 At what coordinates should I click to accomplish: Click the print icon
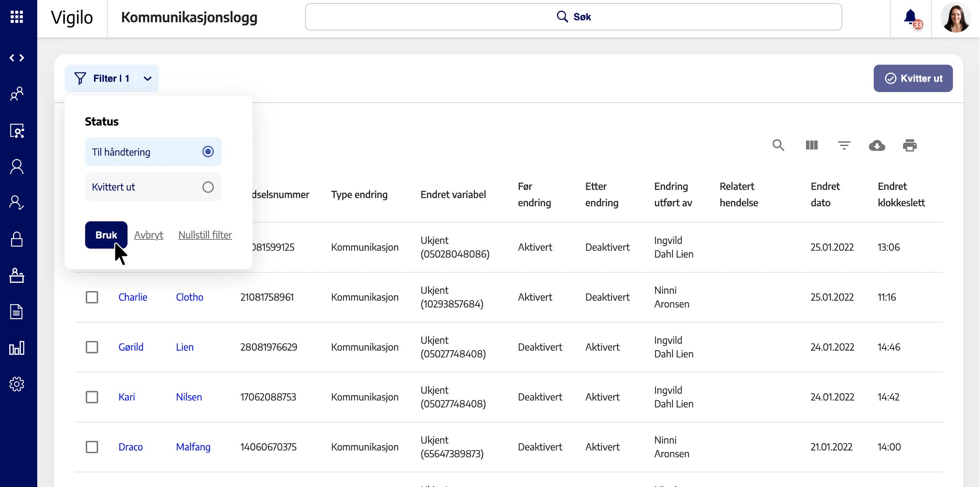pos(909,145)
